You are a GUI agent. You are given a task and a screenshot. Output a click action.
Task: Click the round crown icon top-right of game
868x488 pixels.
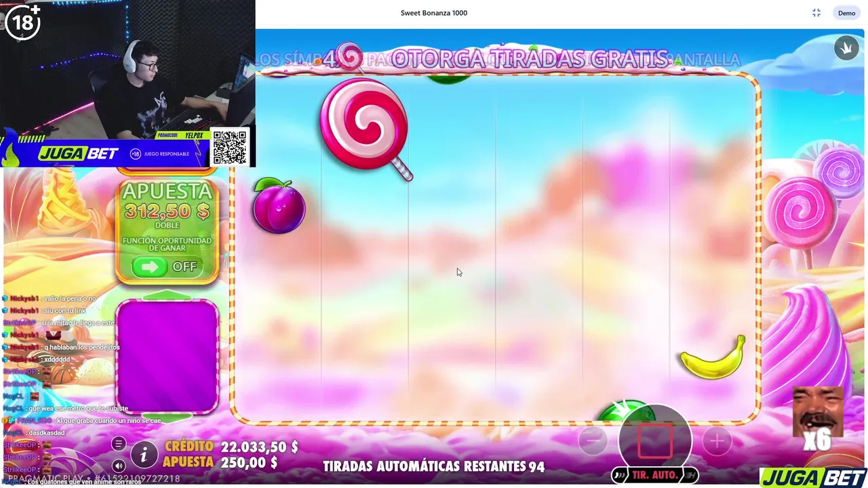click(846, 48)
